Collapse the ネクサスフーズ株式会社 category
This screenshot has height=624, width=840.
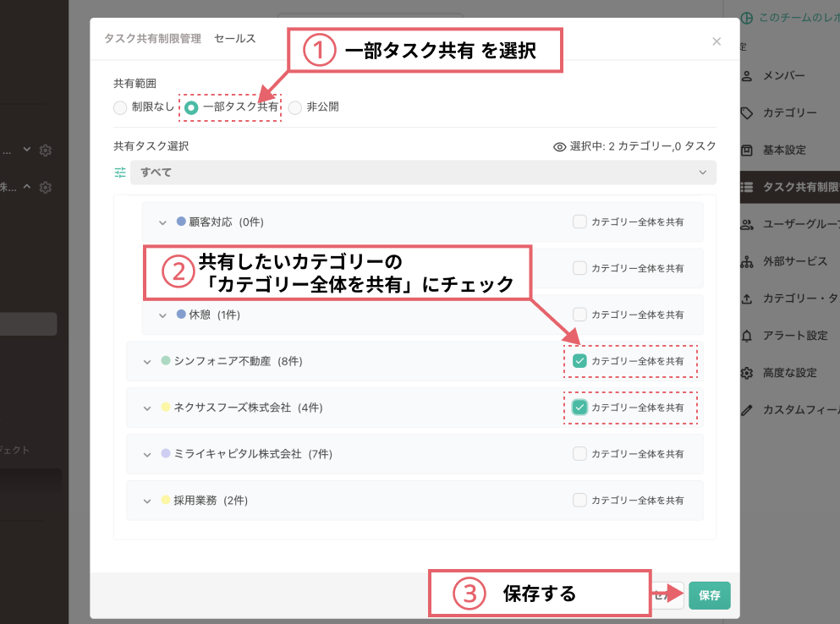146,408
